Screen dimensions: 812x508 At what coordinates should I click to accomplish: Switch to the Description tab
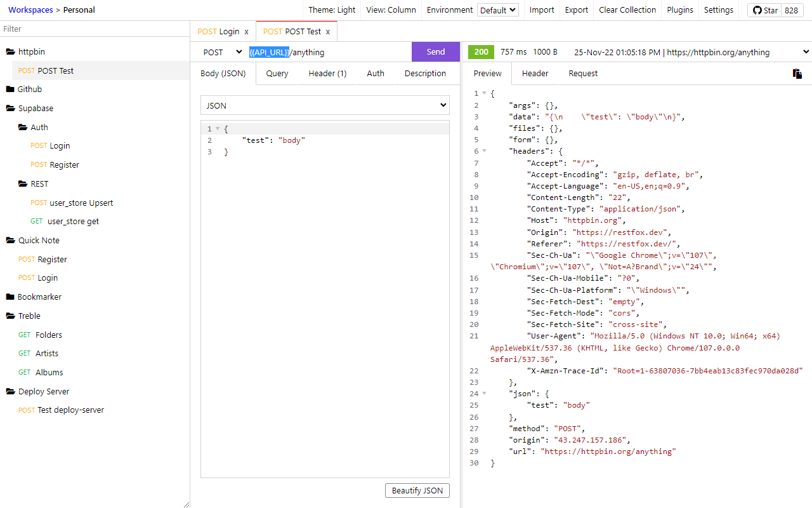[425, 74]
